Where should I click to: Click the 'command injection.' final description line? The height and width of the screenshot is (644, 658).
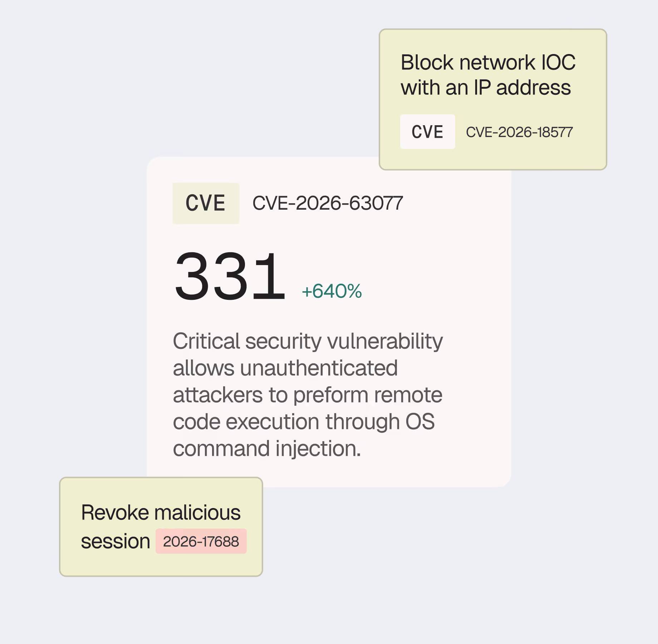coord(267,449)
